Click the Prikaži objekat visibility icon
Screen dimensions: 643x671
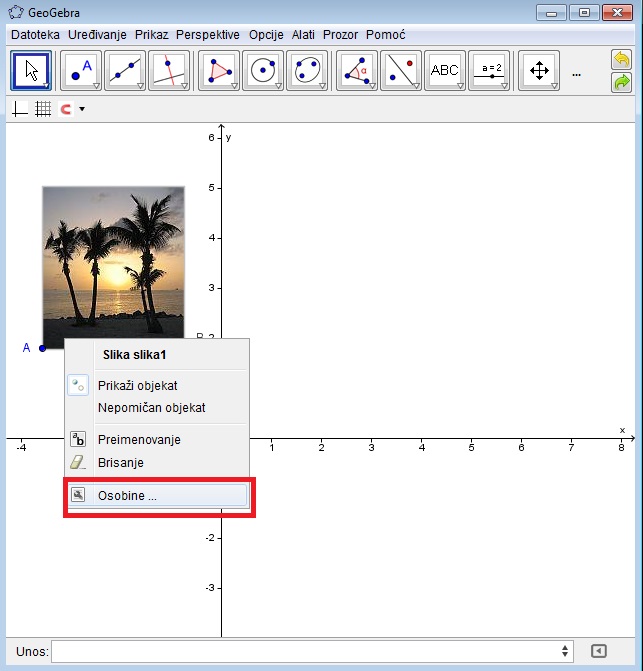tap(78, 386)
